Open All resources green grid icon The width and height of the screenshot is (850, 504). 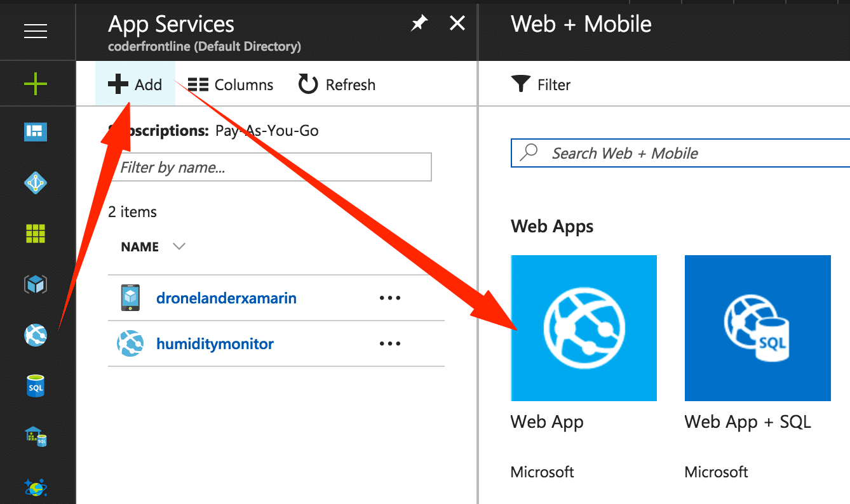[x=36, y=233]
